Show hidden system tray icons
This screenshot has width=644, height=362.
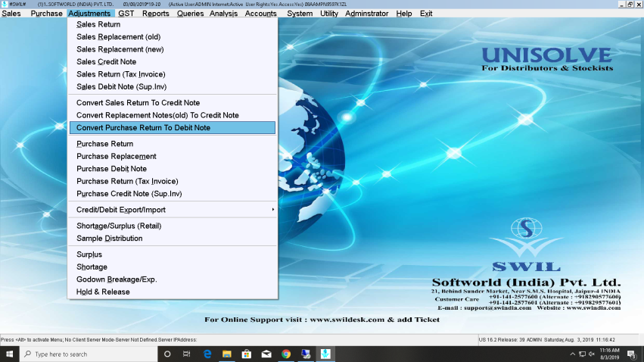tap(572, 354)
